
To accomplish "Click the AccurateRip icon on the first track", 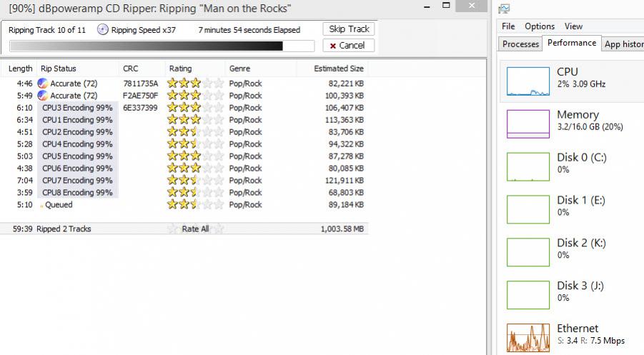I will (43, 84).
